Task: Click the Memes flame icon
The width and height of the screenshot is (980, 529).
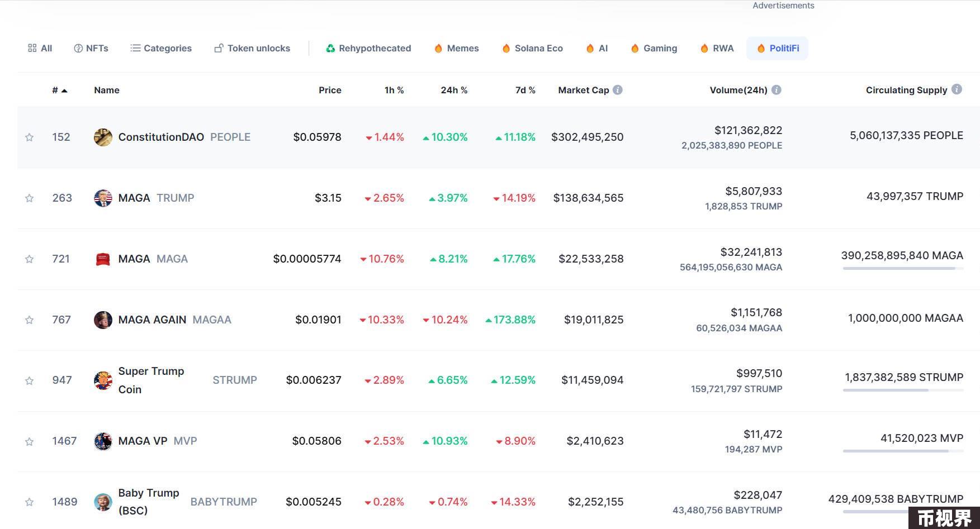Action: tap(438, 49)
